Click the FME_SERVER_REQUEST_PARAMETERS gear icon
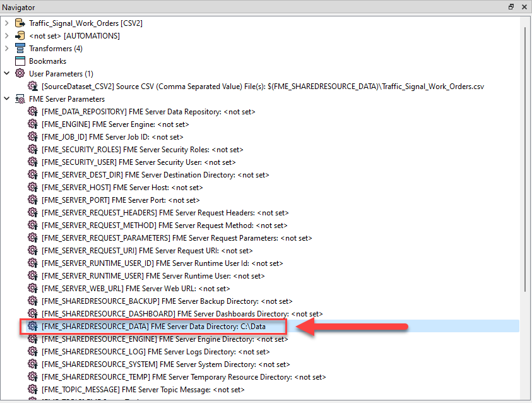 tap(33, 238)
